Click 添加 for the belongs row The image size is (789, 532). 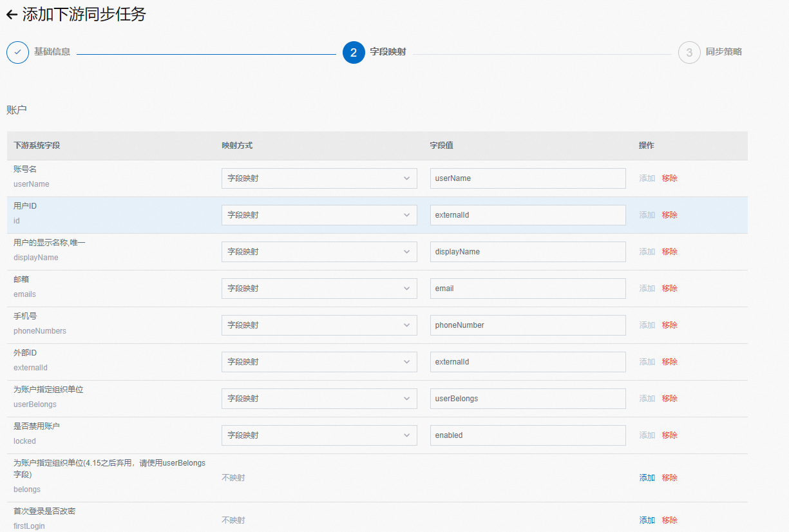(x=647, y=478)
